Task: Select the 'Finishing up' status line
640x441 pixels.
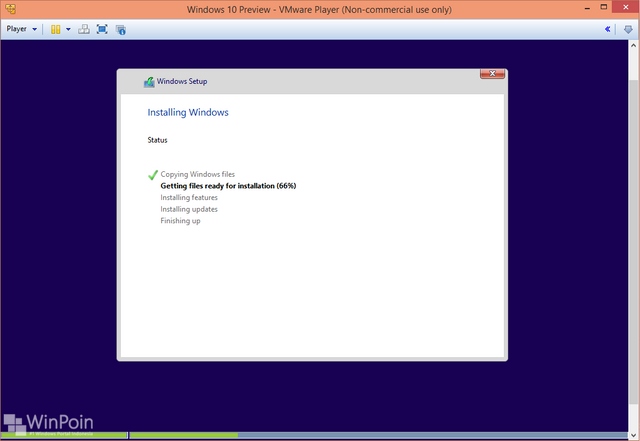Action: coord(180,221)
